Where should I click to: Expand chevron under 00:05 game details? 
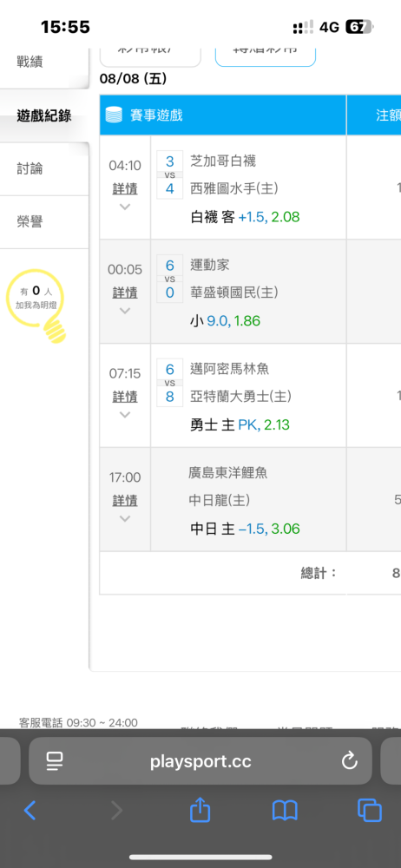tap(125, 311)
